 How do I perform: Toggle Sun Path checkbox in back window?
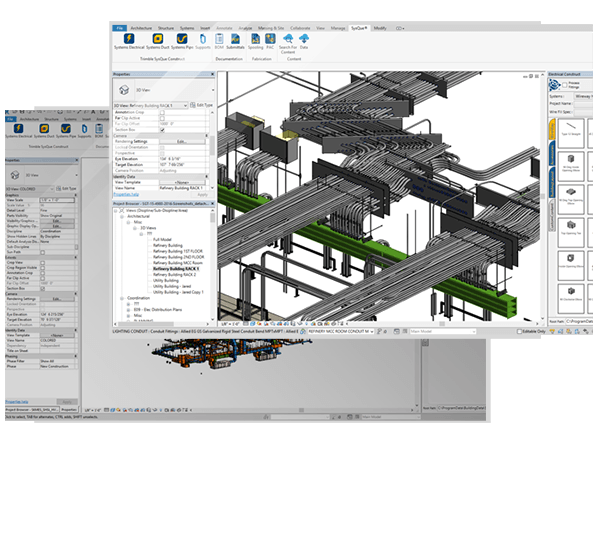(x=42, y=252)
